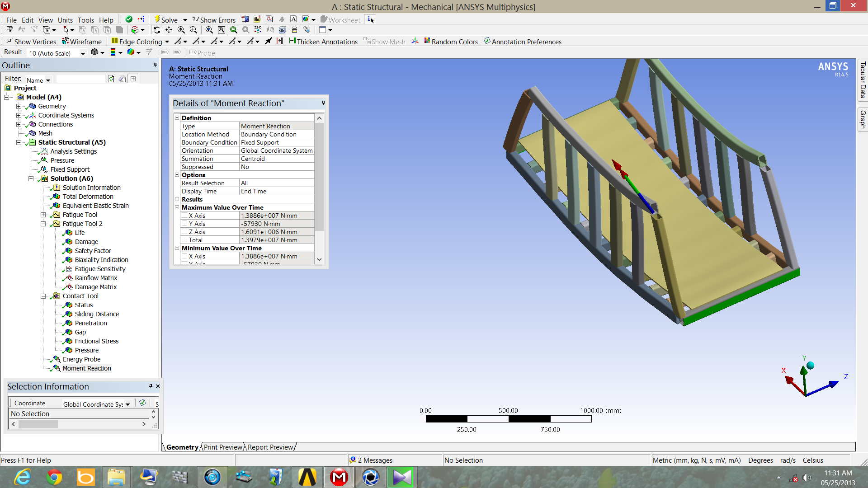Click the Show Errors toolbar button
Image resolution: width=868 pixels, height=488 pixels.
(214, 19)
